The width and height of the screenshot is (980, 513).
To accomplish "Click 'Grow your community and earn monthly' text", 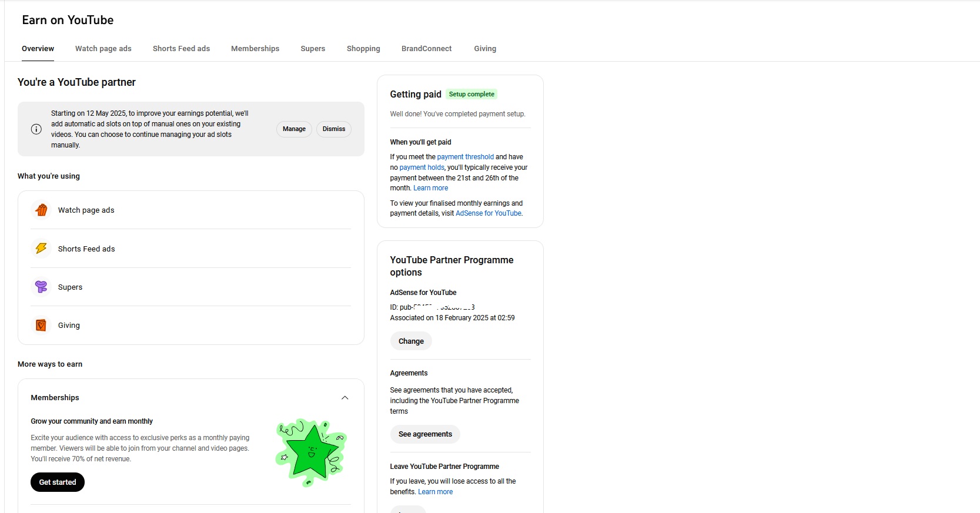I will coord(92,421).
